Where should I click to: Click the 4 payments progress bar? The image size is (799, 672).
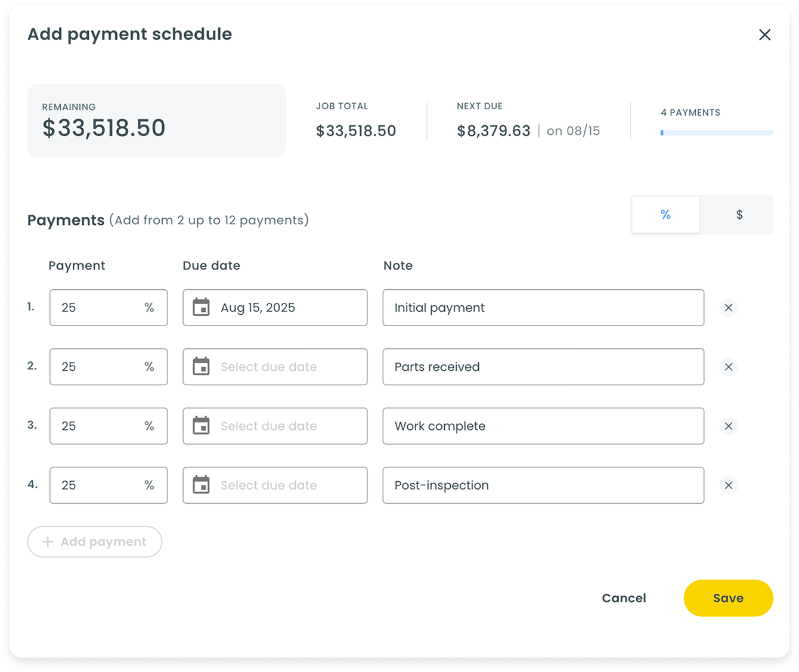tap(716, 133)
